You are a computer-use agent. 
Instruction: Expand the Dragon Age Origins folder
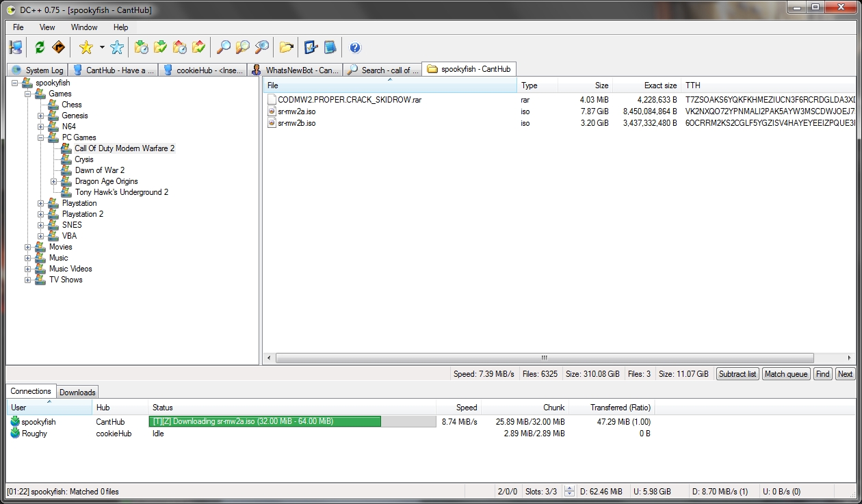pyautogui.click(x=54, y=181)
